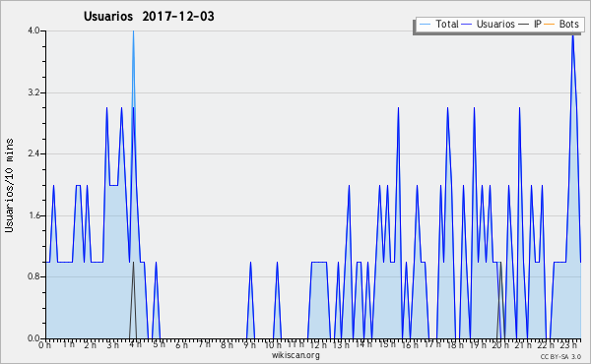The image size is (591, 364).
Task: Click the '11 h' x-axis label
Action: (295, 344)
